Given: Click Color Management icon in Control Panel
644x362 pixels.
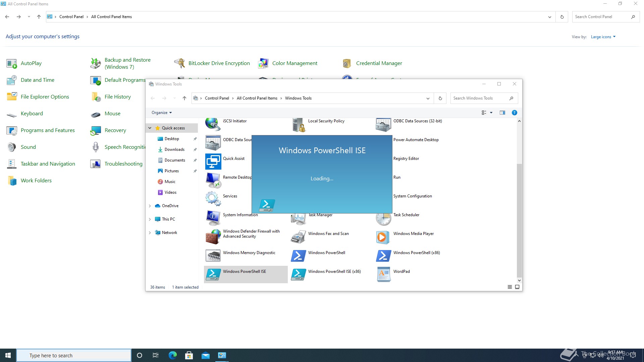Looking at the screenshot, I should click(263, 63).
